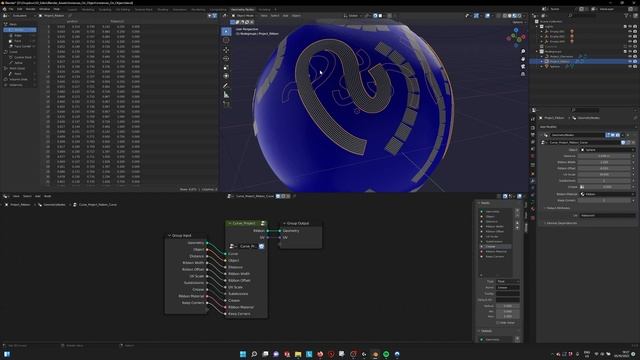Select Instances in spreadsheet sidebar
The width and height of the screenshot is (640, 360).
coord(16,85)
